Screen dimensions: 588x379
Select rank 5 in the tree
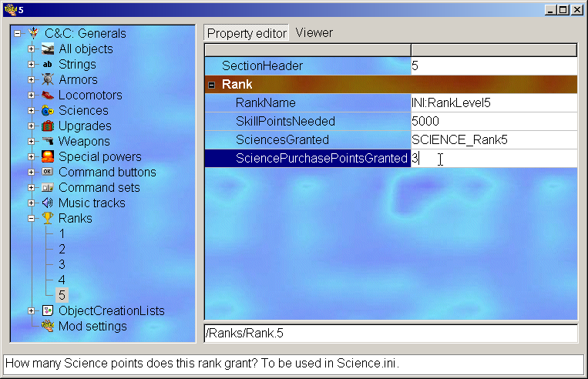(62, 295)
